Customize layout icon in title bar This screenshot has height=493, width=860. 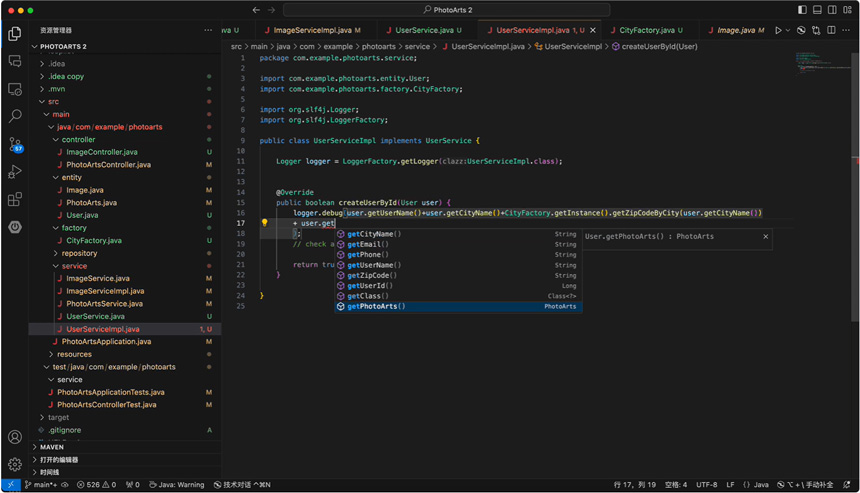pos(847,10)
